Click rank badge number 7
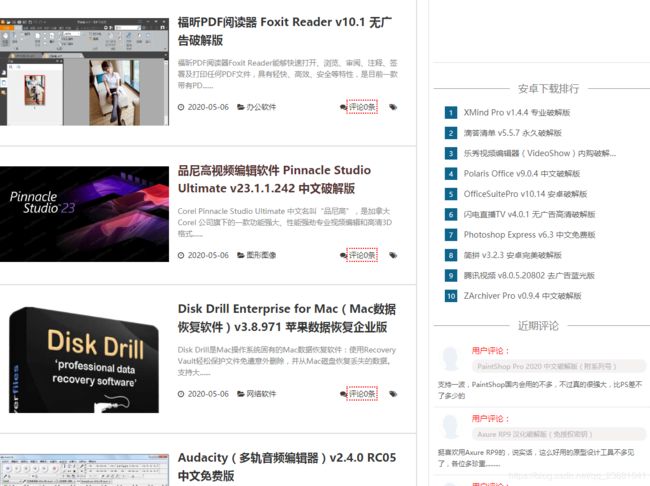Screen dimensions: 650x486 [451, 235]
